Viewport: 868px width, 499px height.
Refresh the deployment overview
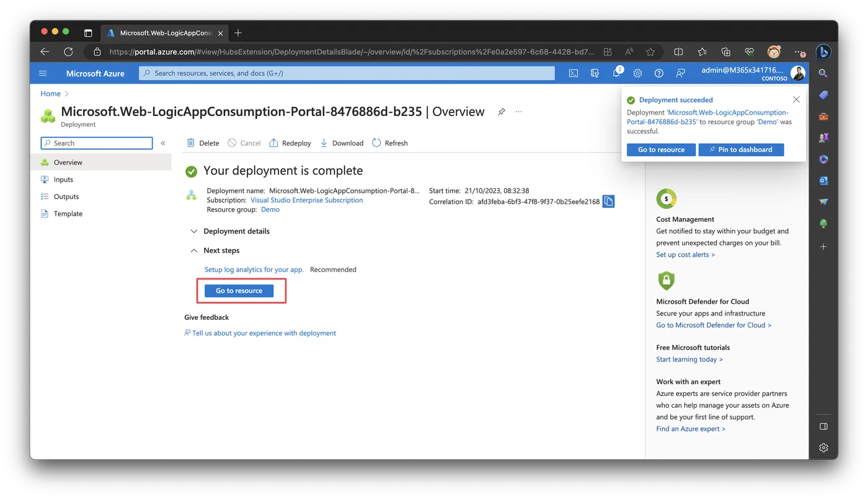(x=390, y=143)
